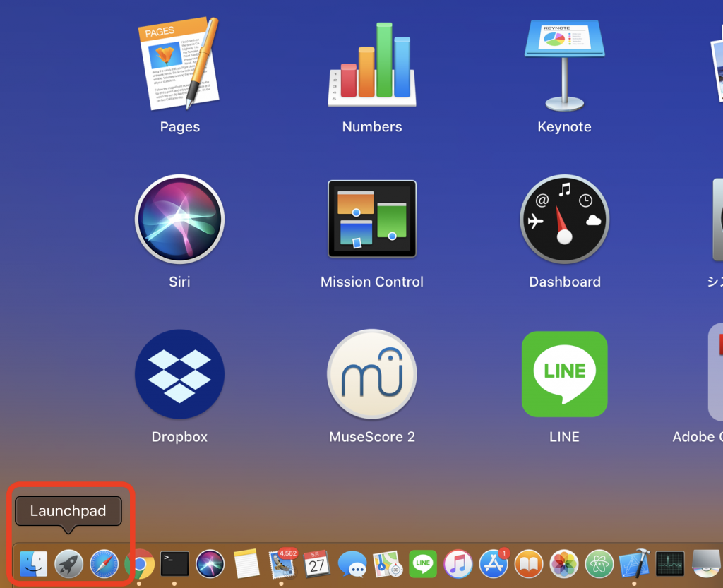Open Photos from the Dock
The width and height of the screenshot is (723, 588).
click(564, 564)
